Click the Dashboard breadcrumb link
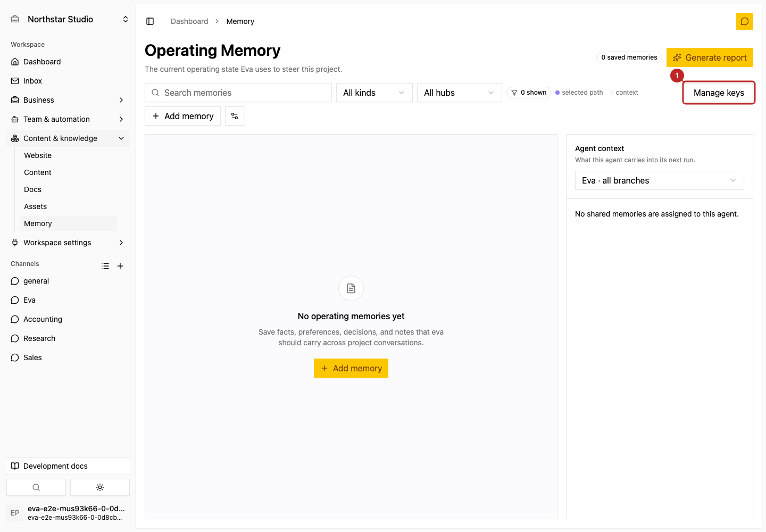This screenshot has height=532, width=766. (x=189, y=21)
